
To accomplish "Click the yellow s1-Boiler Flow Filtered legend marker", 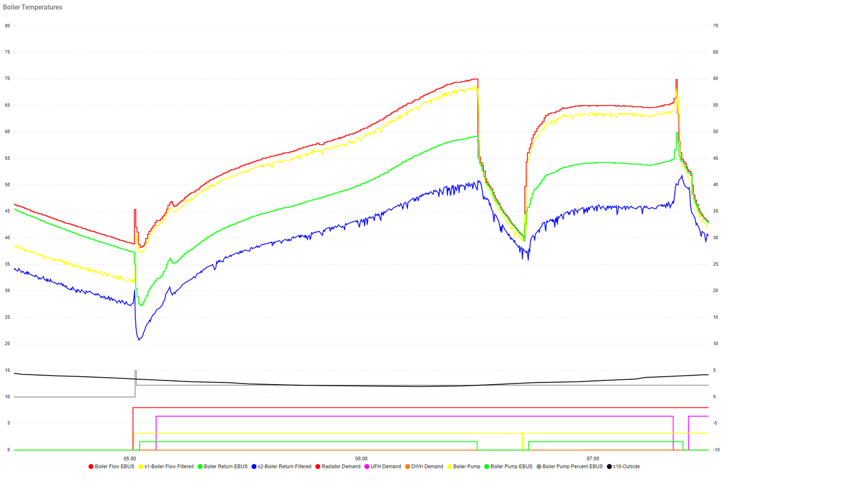I will pos(141,467).
